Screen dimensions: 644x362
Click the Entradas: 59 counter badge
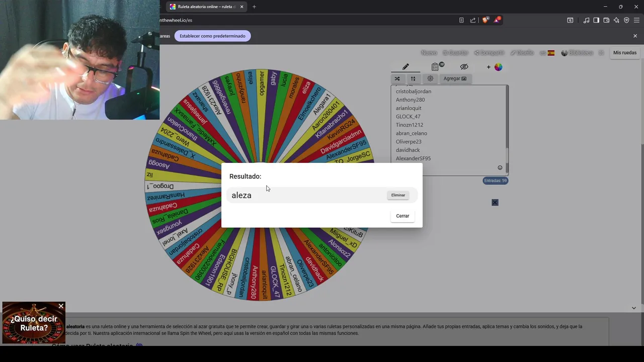495,180
